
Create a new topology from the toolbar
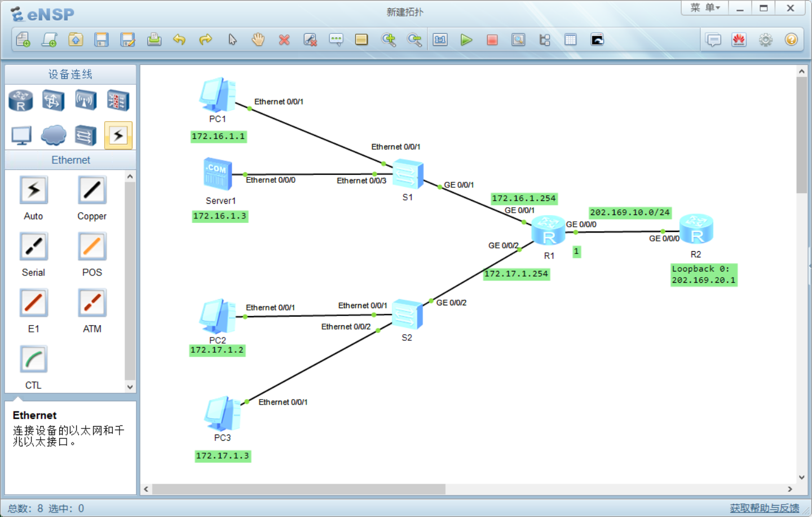pyautogui.click(x=23, y=40)
